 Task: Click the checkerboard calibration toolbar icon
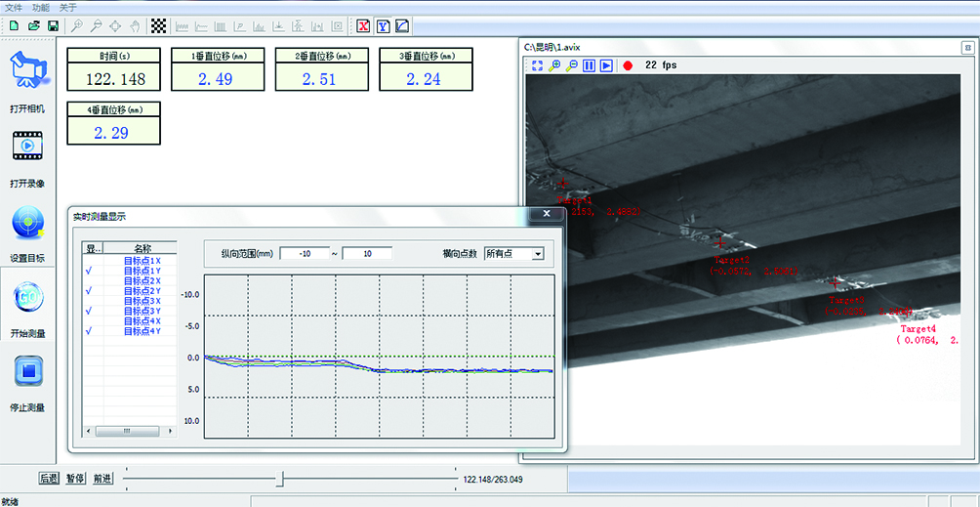point(158,25)
